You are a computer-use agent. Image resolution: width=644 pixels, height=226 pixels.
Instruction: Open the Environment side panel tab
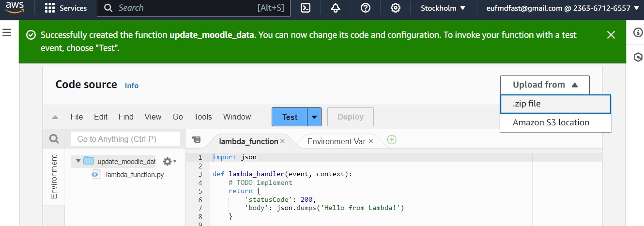point(54,177)
